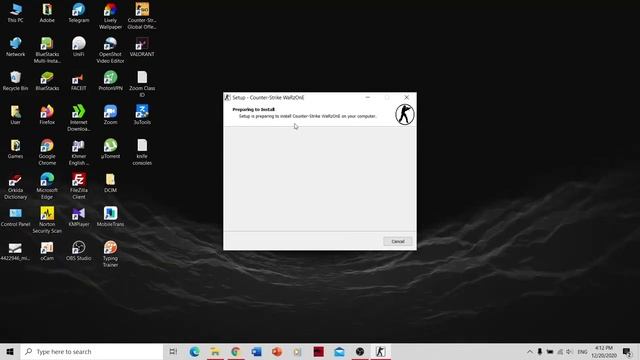The width and height of the screenshot is (640, 360).
Task: Open Lively Wallpaper desktop icon
Action: 110,16
